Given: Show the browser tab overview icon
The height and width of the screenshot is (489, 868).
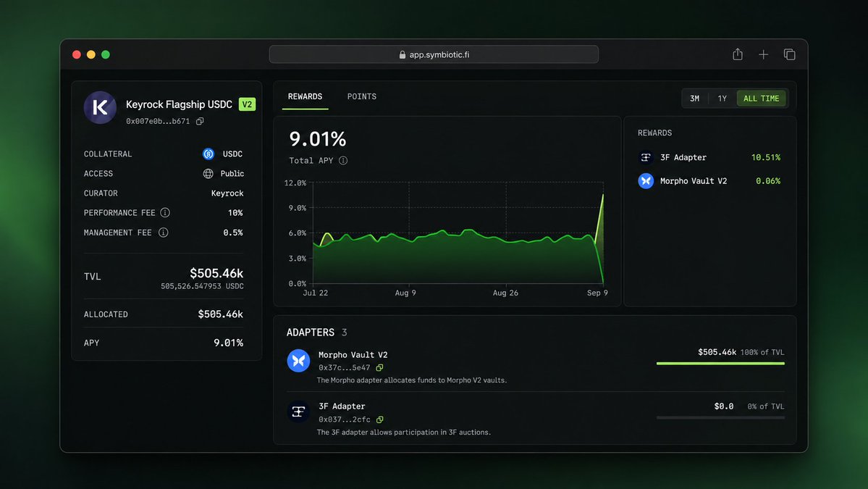Looking at the screenshot, I should (789, 54).
